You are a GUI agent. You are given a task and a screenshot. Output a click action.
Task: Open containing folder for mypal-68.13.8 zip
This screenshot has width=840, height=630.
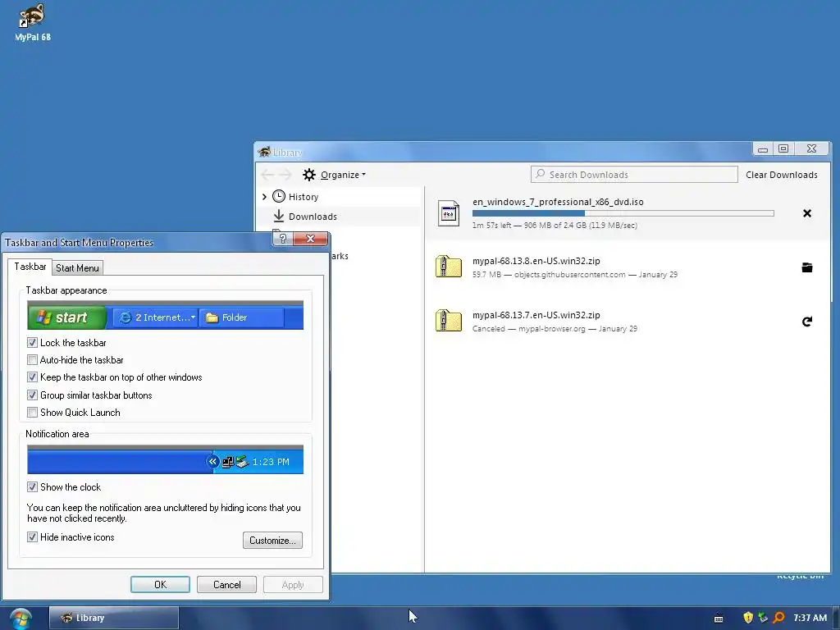tap(807, 267)
